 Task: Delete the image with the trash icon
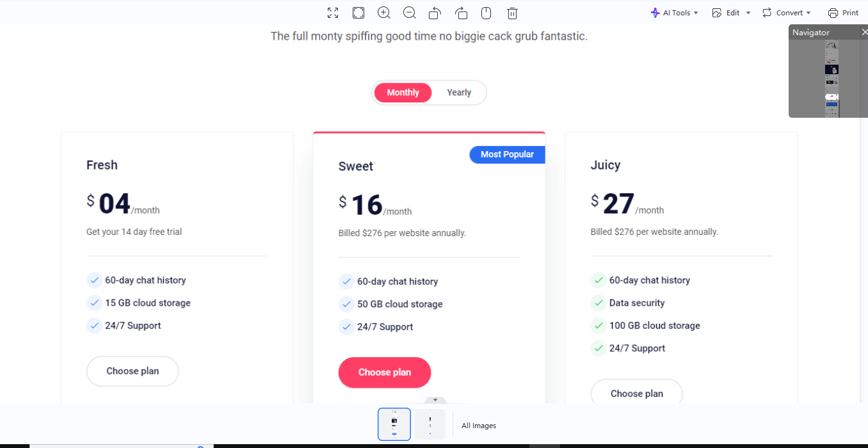click(512, 12)
